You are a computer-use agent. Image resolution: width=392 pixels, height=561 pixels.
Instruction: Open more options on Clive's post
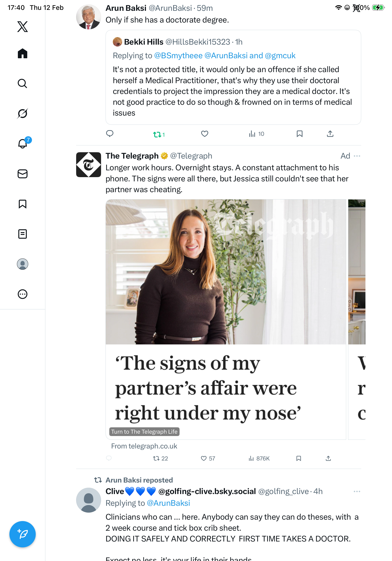coord(357,491)
